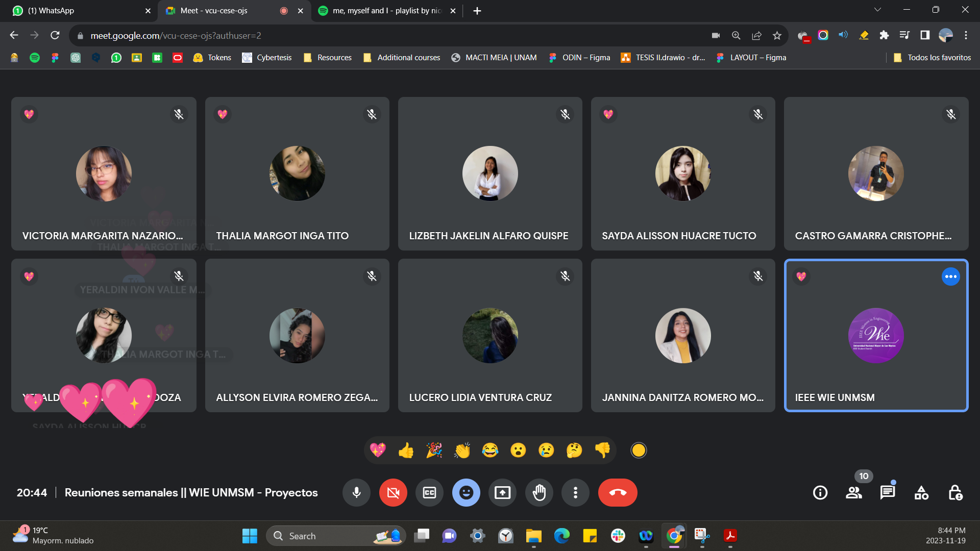This screenshot has height=551, width=980.
Task: Open the activities panel
Action: click(x=921, y=492)
